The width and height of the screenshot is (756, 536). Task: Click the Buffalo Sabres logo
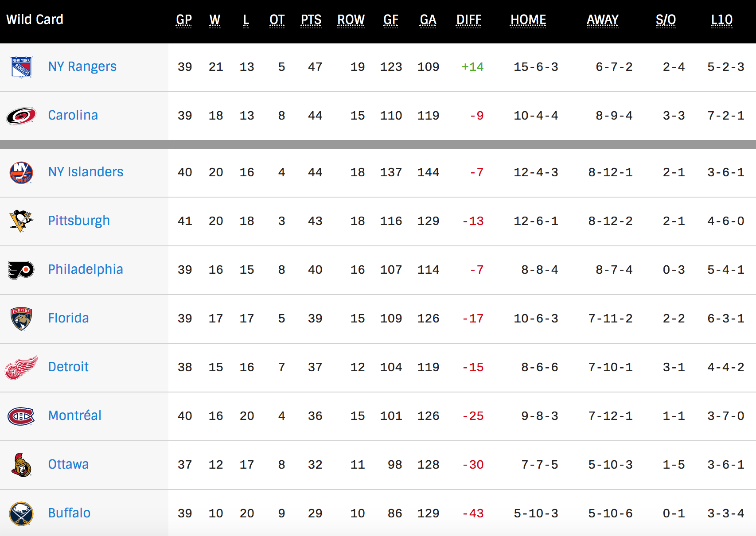point(21,513)
